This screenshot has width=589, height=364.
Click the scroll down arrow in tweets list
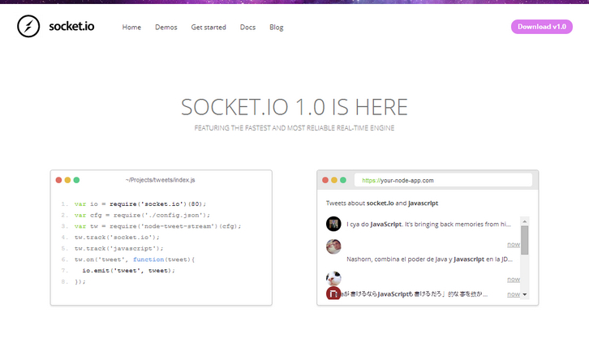point(525,294)
